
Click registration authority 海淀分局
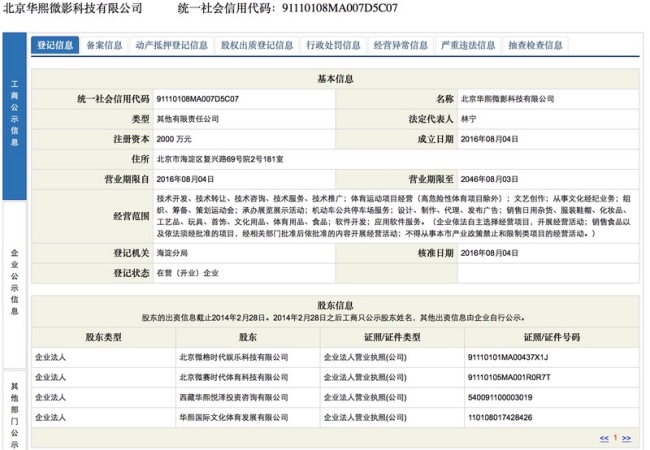click(172, 253)
